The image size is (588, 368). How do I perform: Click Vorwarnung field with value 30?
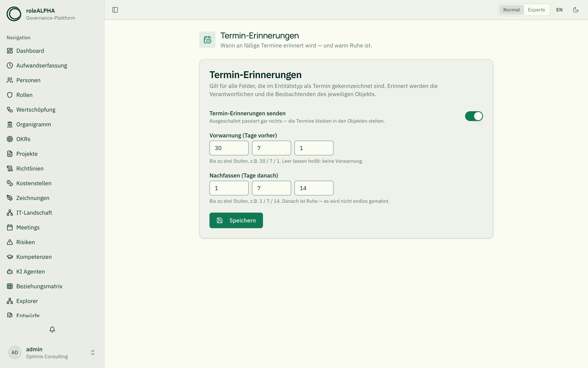(229, 148)
